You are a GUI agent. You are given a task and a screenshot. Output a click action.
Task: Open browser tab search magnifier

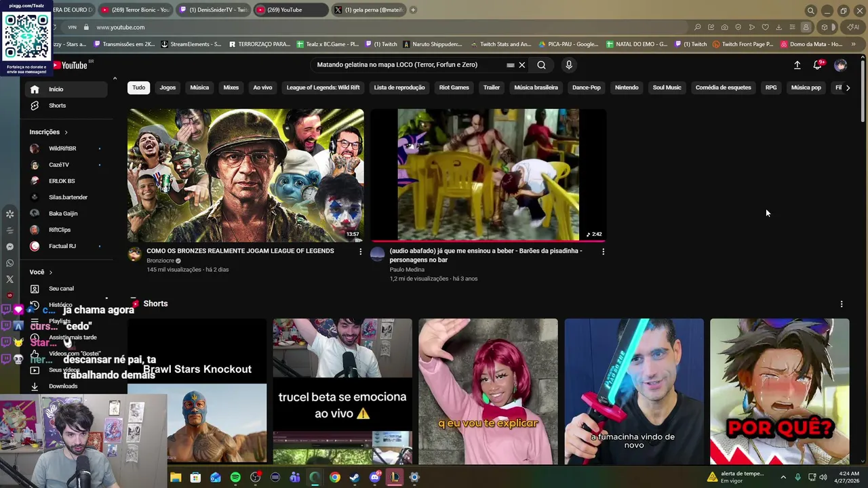(810, 10)
